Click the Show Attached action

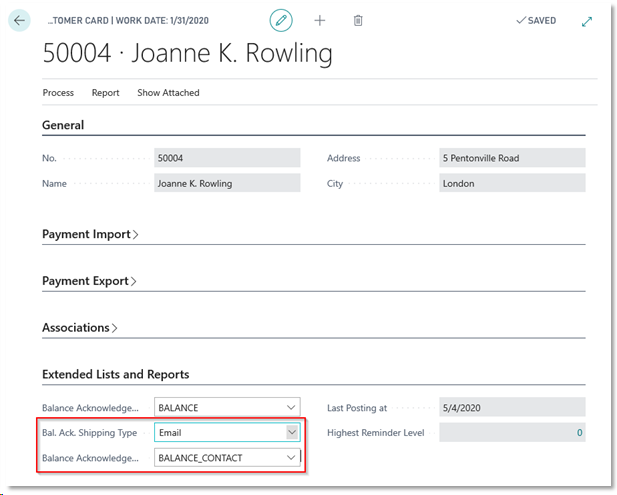coord(168,93)
